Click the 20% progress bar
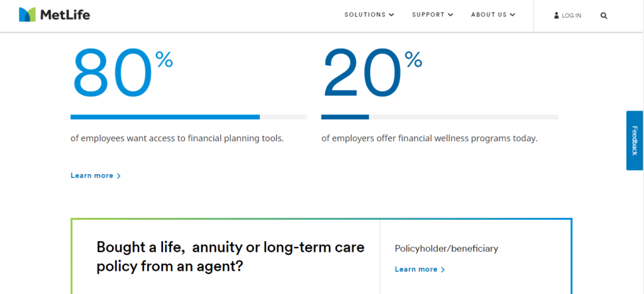This screenshot has width=644, height=294. click(440, 117)
